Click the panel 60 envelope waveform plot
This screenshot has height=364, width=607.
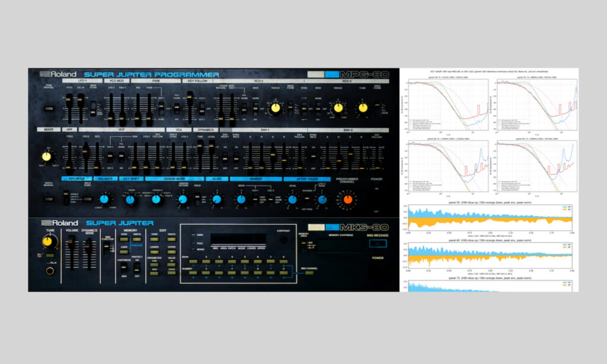tap(490, 255)
